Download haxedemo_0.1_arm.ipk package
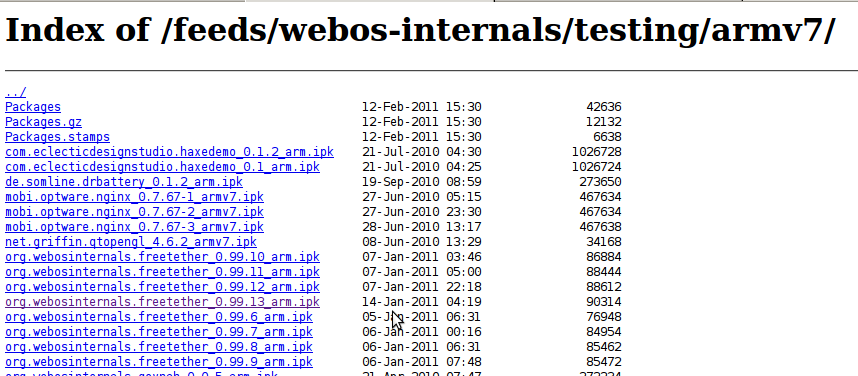 [x=163, y=166]
